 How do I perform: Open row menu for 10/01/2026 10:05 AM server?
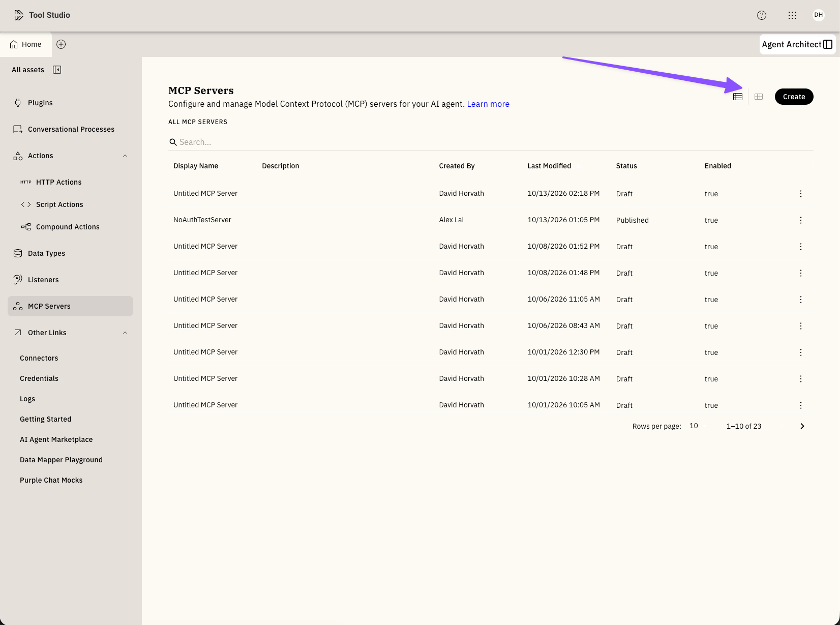800,405
